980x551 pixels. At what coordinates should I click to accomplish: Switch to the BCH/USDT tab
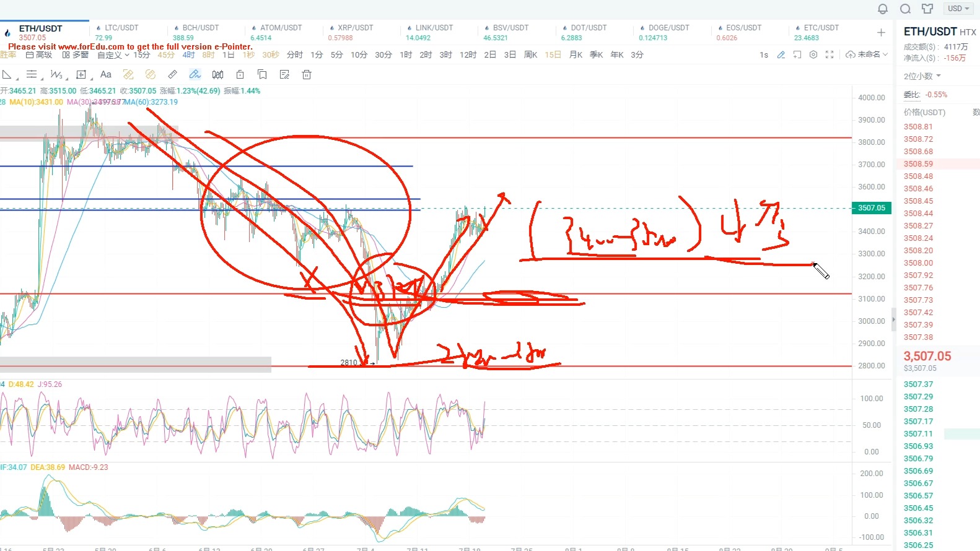click(x=200, y=28)
